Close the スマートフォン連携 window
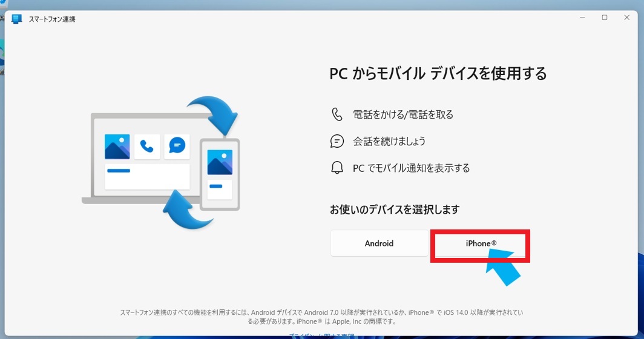This screenshot has height=339, width=644. pyautogui.click(x=627, y=18)
